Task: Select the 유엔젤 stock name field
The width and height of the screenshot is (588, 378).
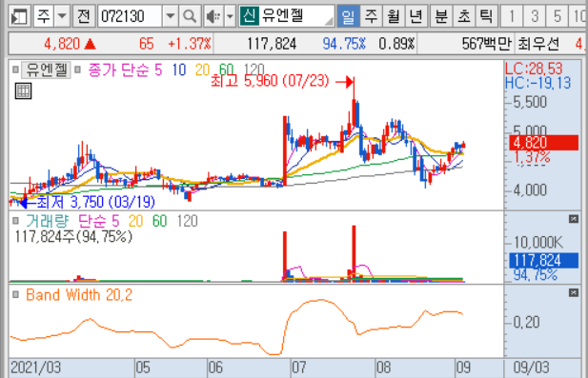Action: point(296,16)
